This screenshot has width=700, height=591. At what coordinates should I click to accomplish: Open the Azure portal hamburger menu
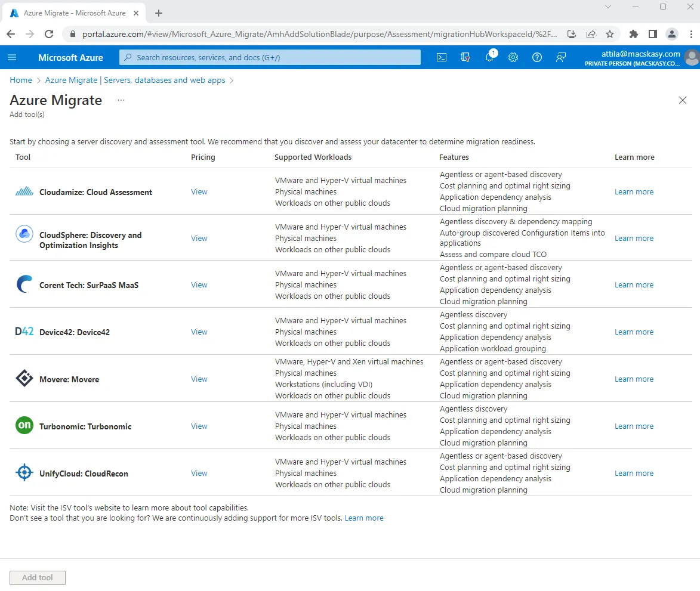12,57
